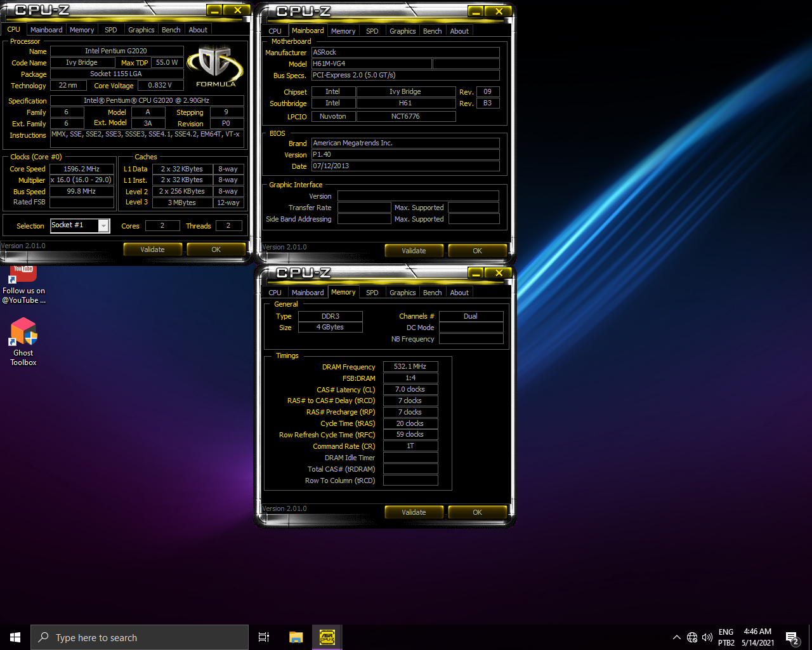Screen dimensions: 812x650
Task: Click the taskbar search box
Action: coord(140,637)
